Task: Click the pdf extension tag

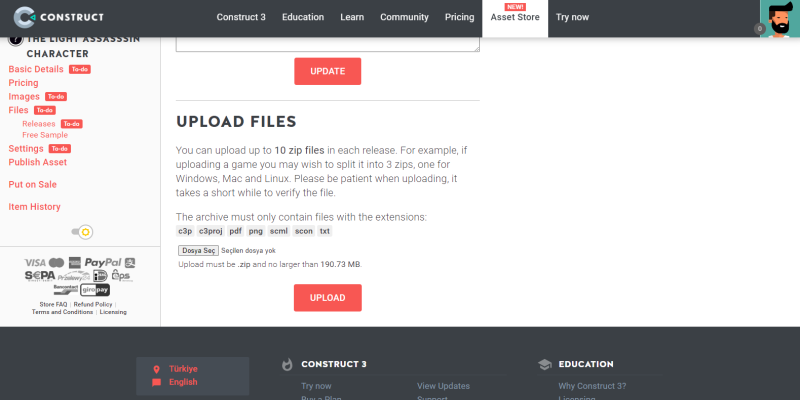Action: click(x=235, y=231)
